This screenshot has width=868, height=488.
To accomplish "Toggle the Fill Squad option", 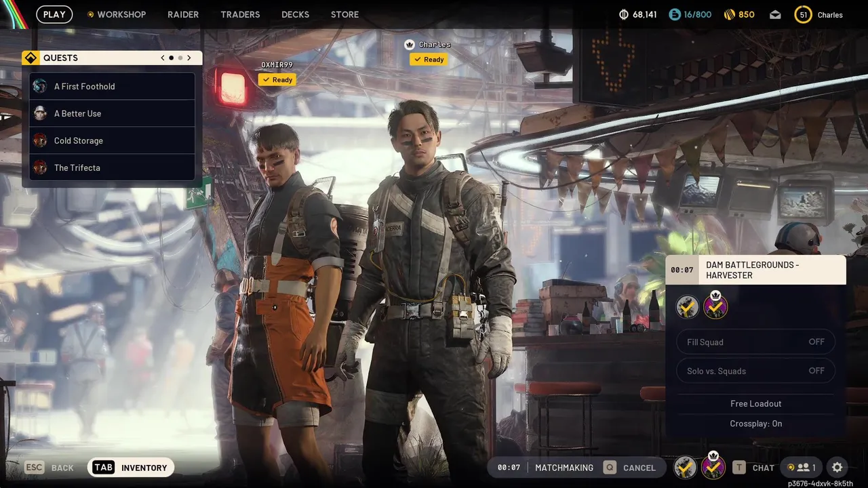I will pos(755,342).
